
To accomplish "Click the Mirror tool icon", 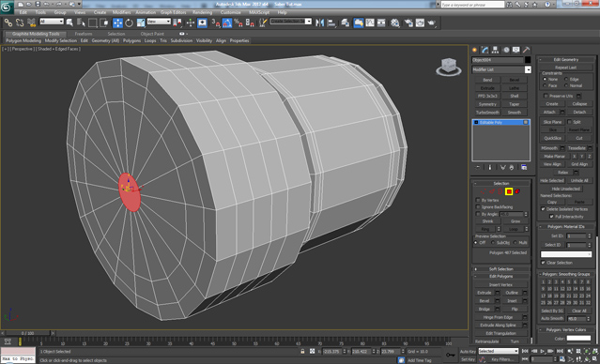I will (319, 23).
